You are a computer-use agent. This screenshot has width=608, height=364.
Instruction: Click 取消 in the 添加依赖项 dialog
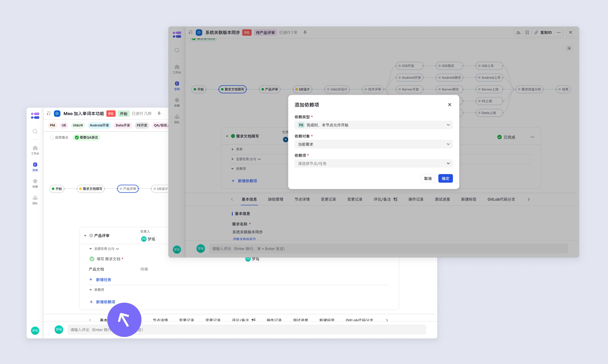(x=428, y=178)
